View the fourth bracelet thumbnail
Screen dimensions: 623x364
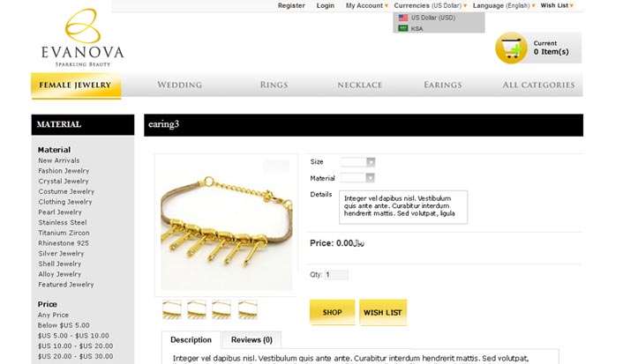(248, 309)
